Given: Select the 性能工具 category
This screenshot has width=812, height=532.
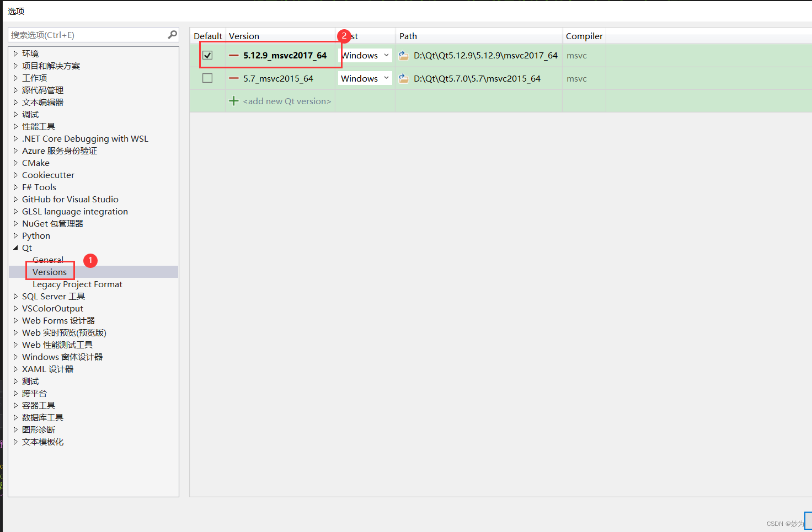Looking at the screenshot, I should [39, 126].
